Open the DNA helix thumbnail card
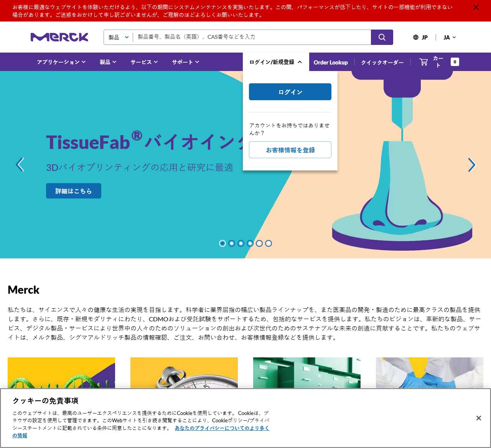The height and width of the screenshot is (448, 491). [61, 373]
